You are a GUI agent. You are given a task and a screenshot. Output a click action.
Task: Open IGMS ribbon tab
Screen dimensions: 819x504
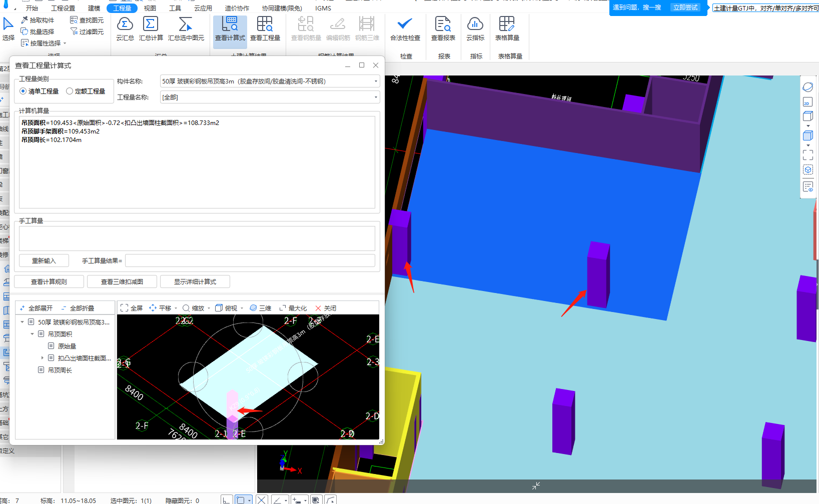(323, 8)
